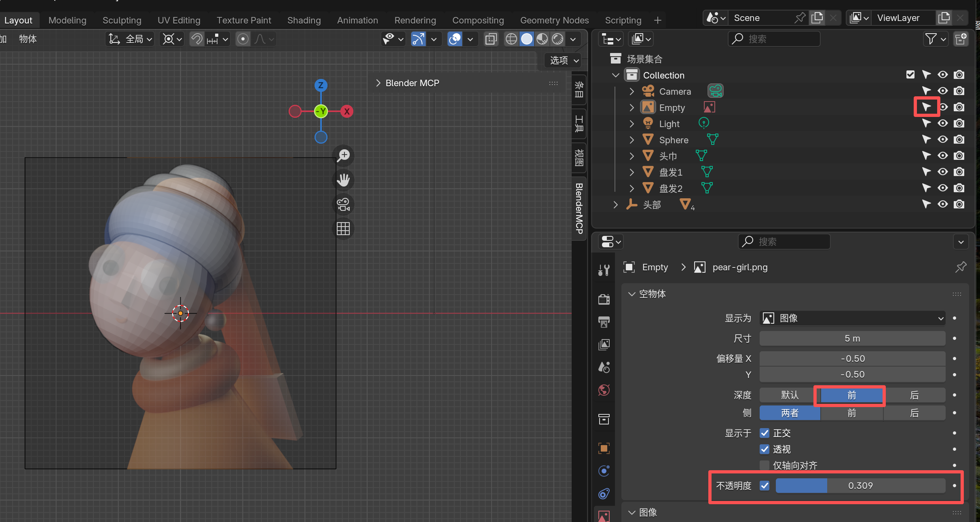Image resolution: width=980 pixels, height=522 pixels.
Task: Click the new collection icon in outliner
Action: (961, 39)
